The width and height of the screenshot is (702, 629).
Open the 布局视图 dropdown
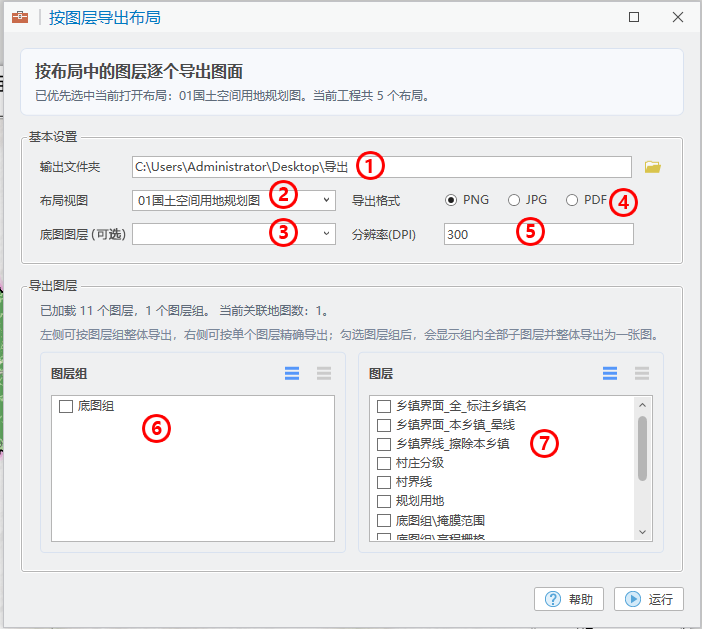point(234,200)
